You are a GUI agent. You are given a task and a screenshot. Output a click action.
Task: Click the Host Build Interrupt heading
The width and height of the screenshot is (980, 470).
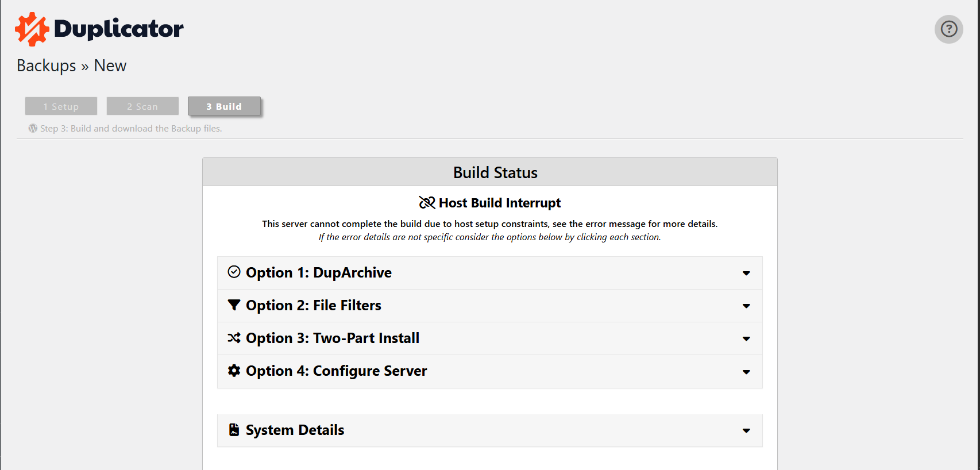point(500,203)
